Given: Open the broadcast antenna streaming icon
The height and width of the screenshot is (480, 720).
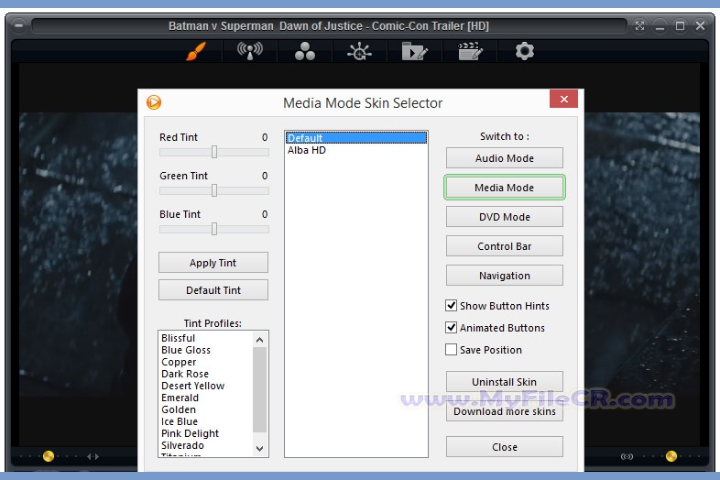Looking at the screenshot, I should (x=250, y=51).
